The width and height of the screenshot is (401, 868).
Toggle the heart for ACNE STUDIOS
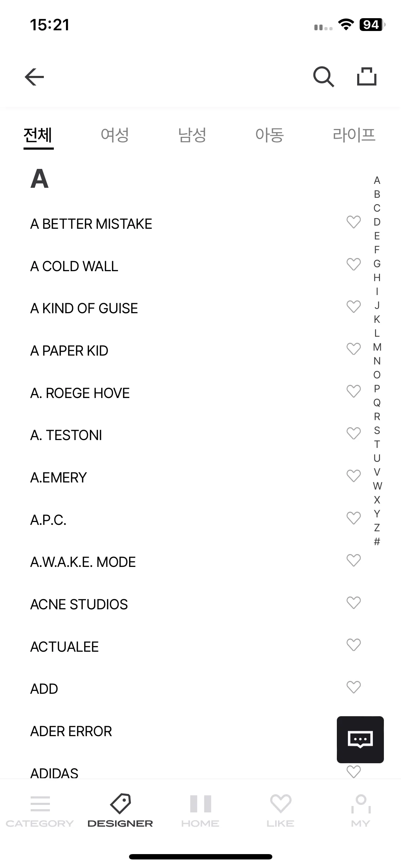(354, 603)
